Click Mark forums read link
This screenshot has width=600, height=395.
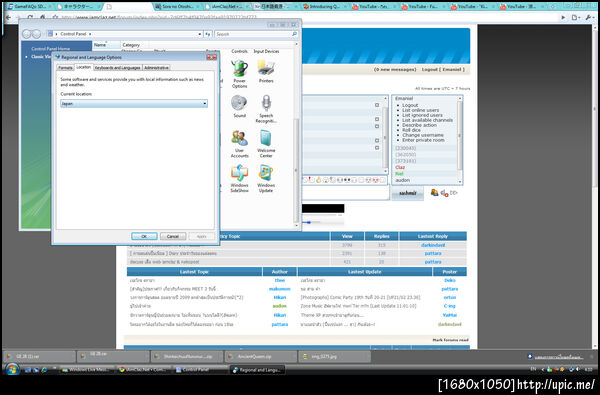pos(450,340)
